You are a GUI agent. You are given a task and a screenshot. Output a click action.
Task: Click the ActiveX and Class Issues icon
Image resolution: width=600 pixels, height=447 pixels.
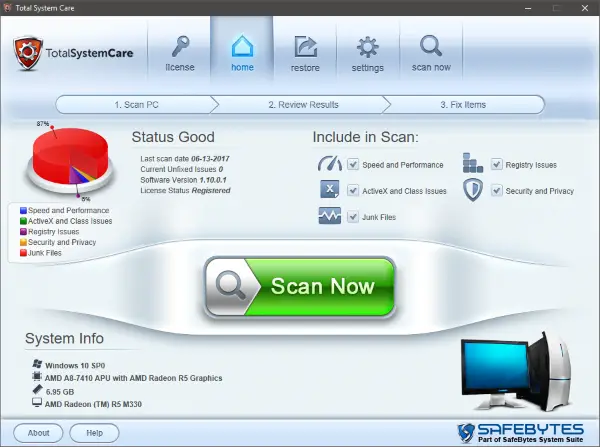(x=329, y=189)
